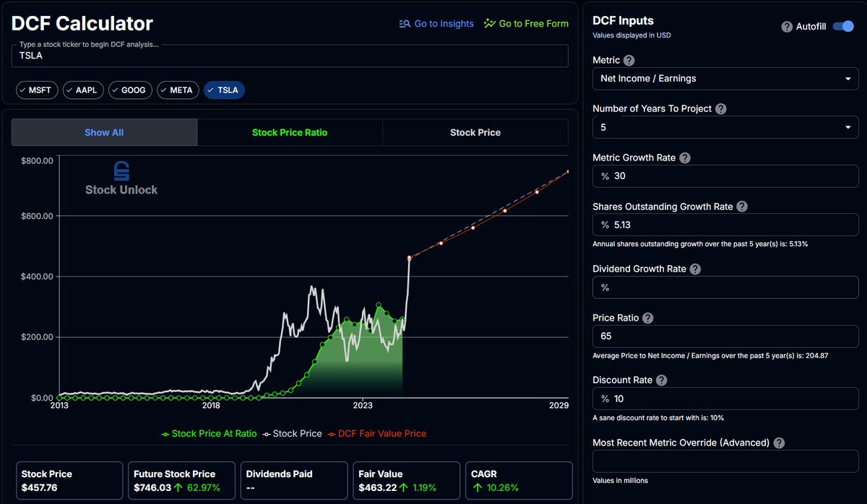Click the help icon beside Discount Rate
Screen dimensions: 867x504
click(661, 381)
